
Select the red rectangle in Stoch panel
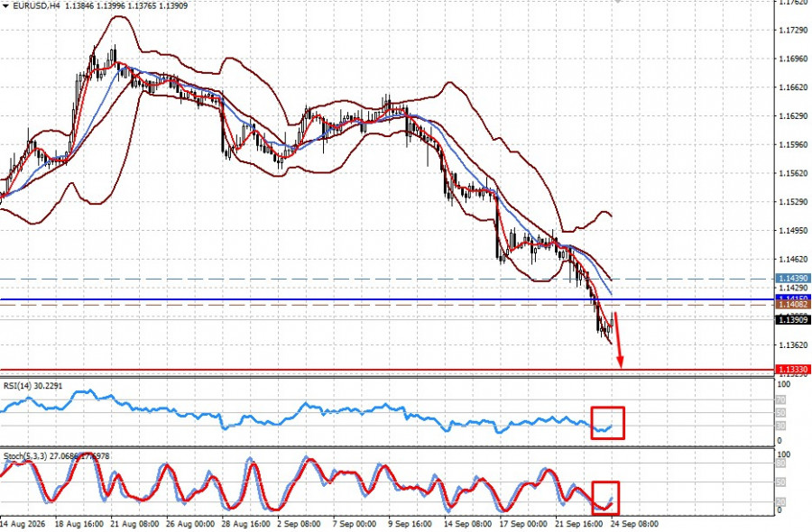[x=605, y=498]
